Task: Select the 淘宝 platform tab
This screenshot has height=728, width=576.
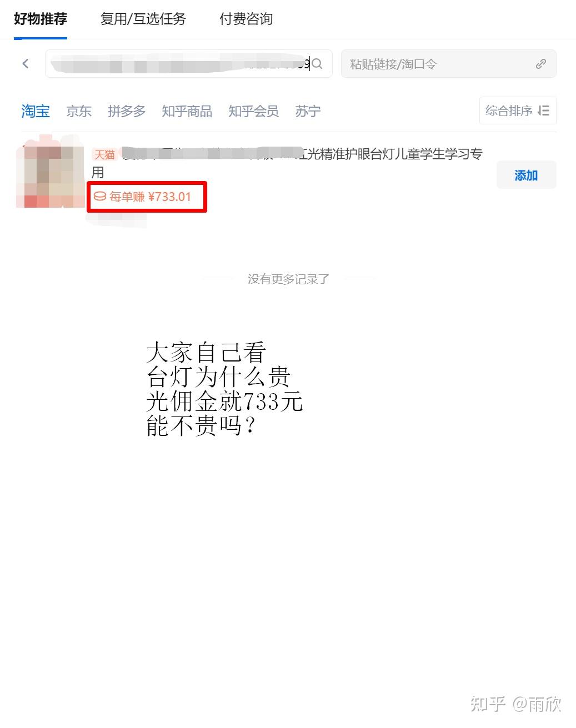Action: point(36,111)
